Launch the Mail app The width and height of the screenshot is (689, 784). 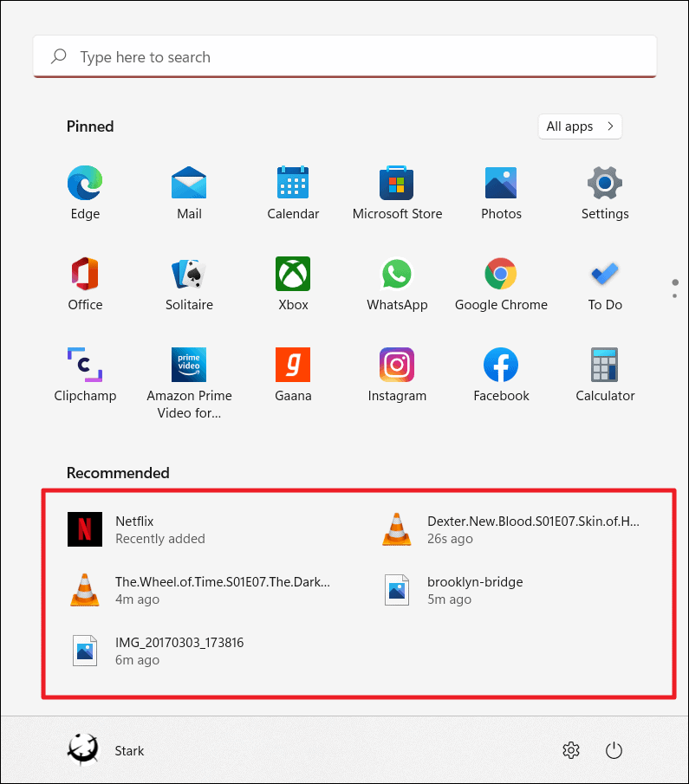coord(189,192)
